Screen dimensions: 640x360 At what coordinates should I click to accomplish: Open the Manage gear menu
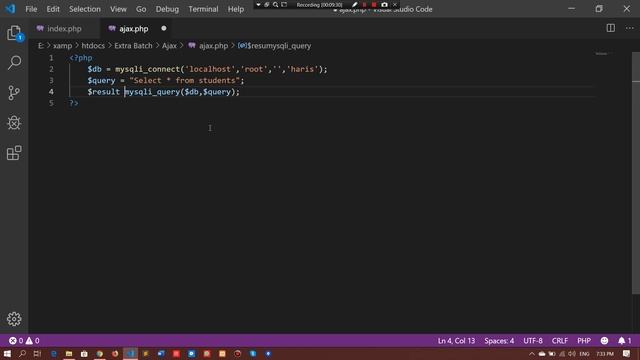[14, 319]
